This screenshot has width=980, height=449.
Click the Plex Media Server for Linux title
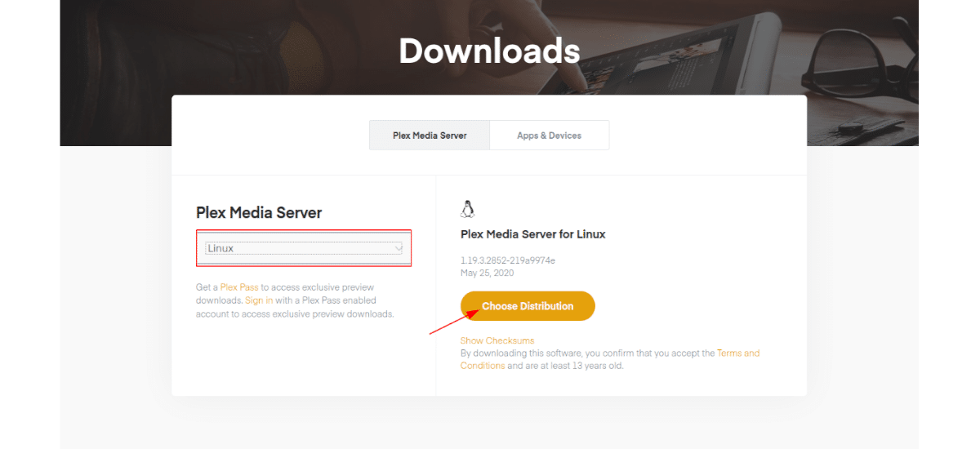pos(533,234)
